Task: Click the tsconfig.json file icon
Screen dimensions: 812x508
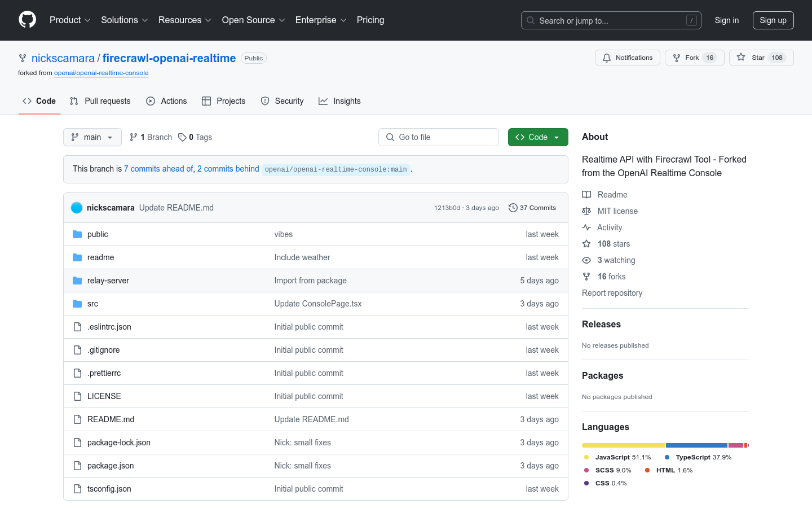Action: (77, 489)
